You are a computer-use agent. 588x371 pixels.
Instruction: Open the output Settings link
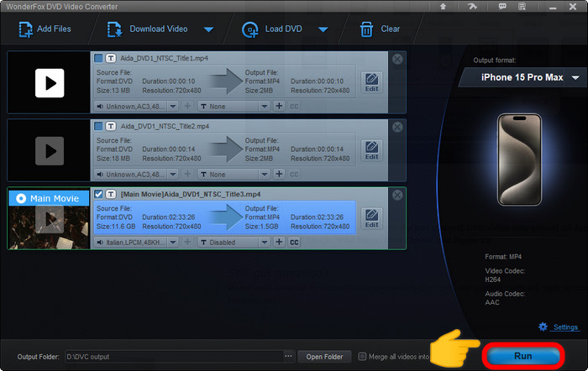point(565,327)
